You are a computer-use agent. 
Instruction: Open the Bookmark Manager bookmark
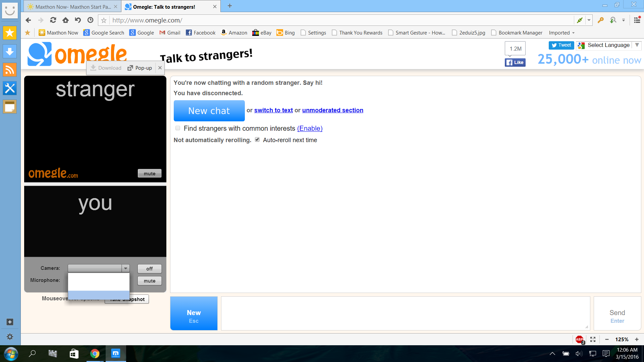(x=517, y=33)
